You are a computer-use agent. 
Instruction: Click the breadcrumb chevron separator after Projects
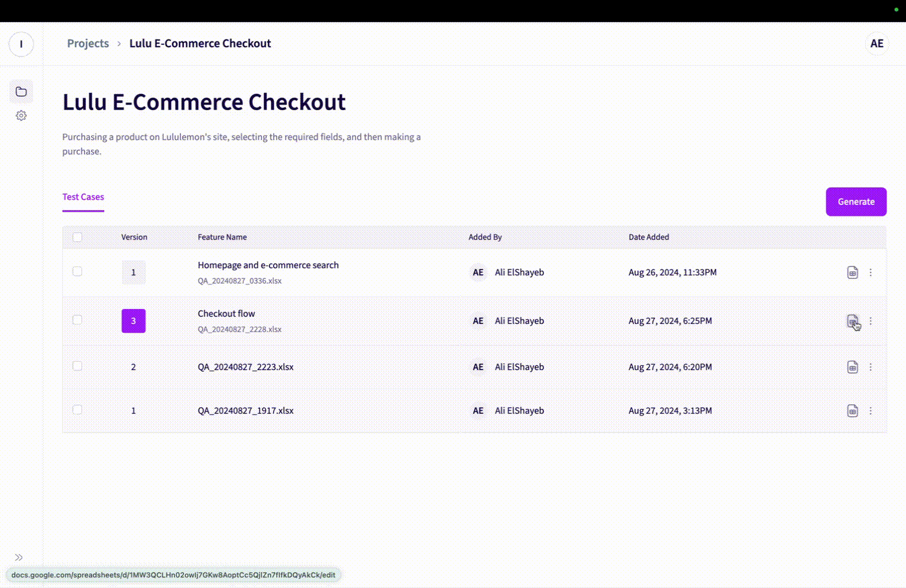[x=119, y=44]
